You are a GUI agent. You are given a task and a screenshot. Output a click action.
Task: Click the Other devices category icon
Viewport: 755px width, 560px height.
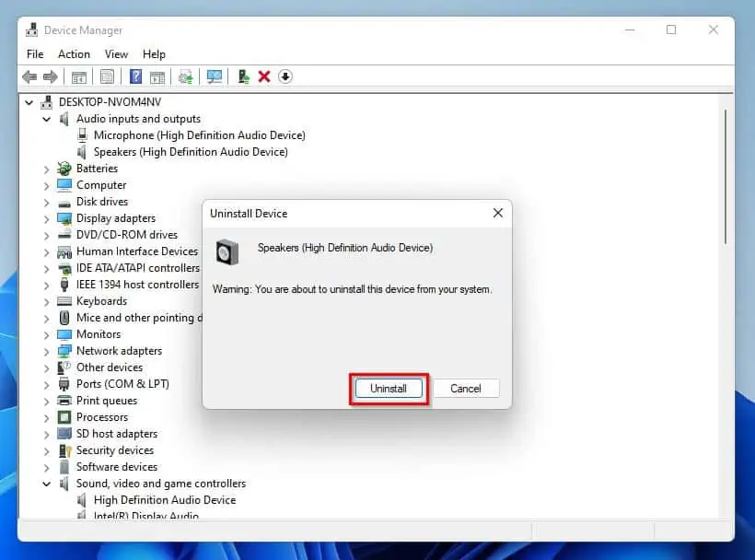coord(64,367)
